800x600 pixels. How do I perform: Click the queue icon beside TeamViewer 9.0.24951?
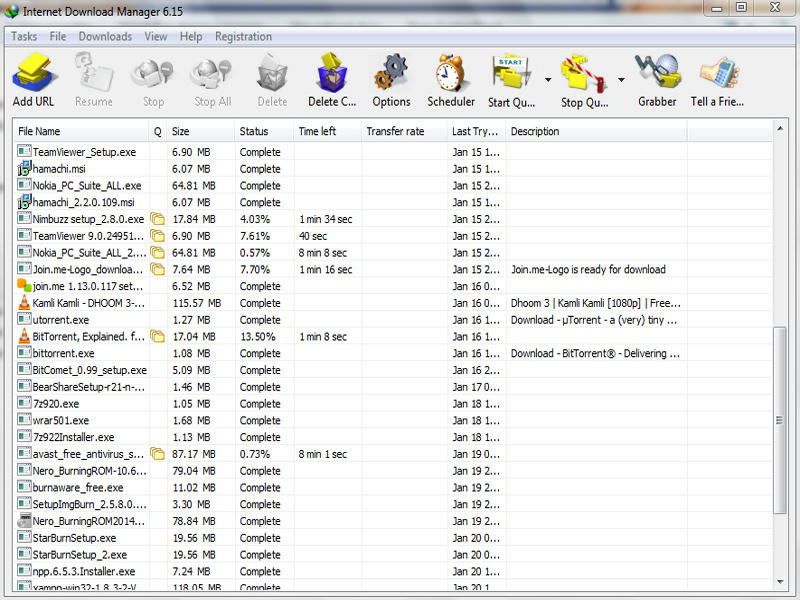click(158, 236)
